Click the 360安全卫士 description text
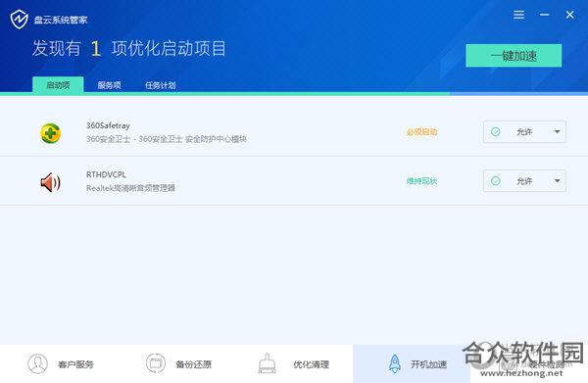The image size is (588, 383). 167,139
